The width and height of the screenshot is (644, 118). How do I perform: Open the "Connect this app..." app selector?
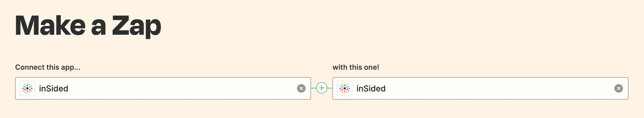coord(163,88)
